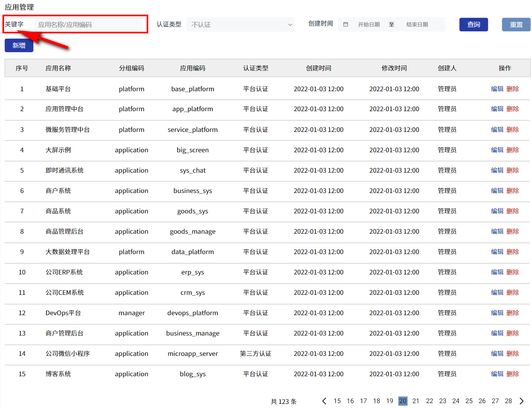532x408 pixels.
Task: Click the 关键字 search input field
Action: [x=90, y=24]
